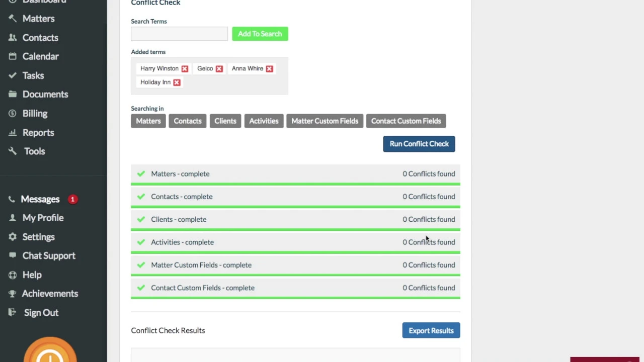Remove the Geico search term
The width and height of the screenshot is (644, 362).
219,68
